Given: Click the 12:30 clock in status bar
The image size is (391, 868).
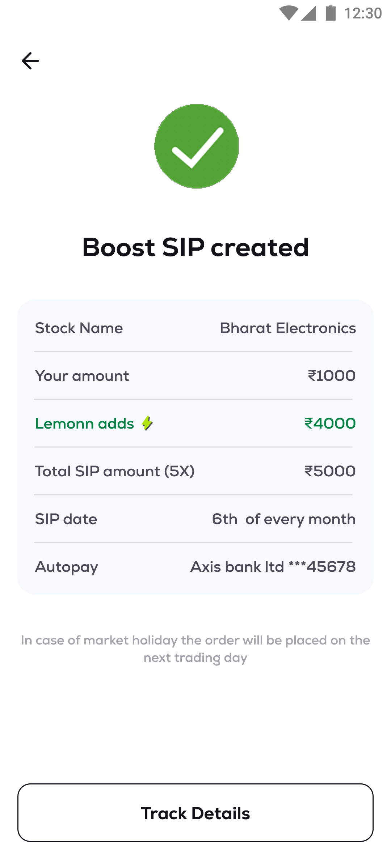Looking at the screenshot, I should click(x=363, y=13).
